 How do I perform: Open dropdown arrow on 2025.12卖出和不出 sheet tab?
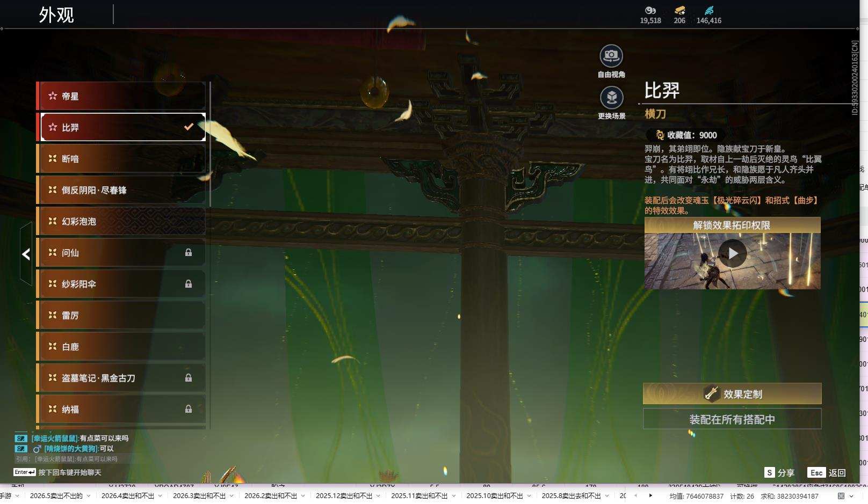click(378, 496)
